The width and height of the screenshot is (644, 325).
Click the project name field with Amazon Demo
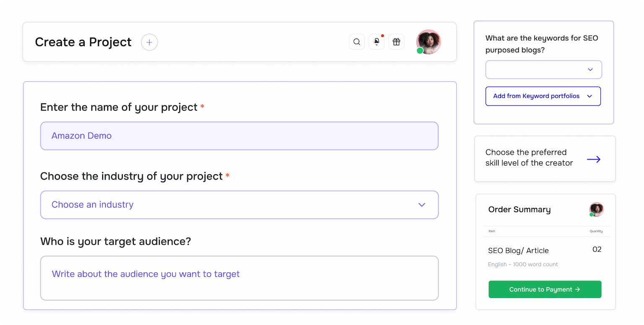pos(239,136)
